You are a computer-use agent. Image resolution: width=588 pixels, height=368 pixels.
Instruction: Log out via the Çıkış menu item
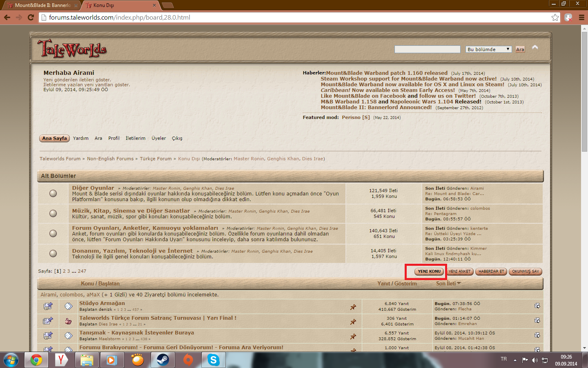click(x=177, y=138)
